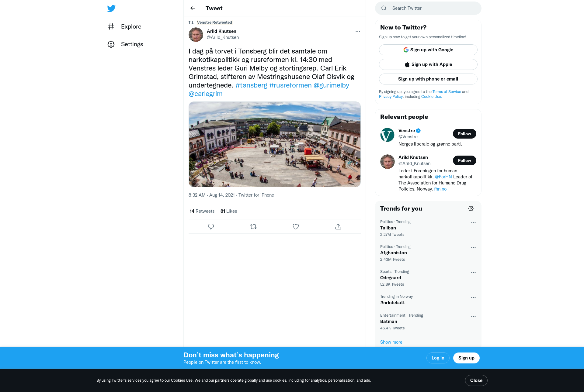
Task: Click the Venstre verified badge
Action: [x=418, y=131]
